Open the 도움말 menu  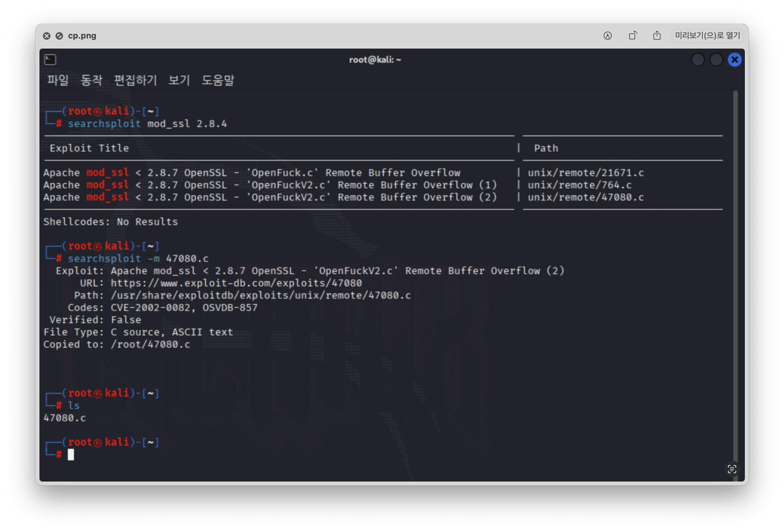tap(218, 80)
